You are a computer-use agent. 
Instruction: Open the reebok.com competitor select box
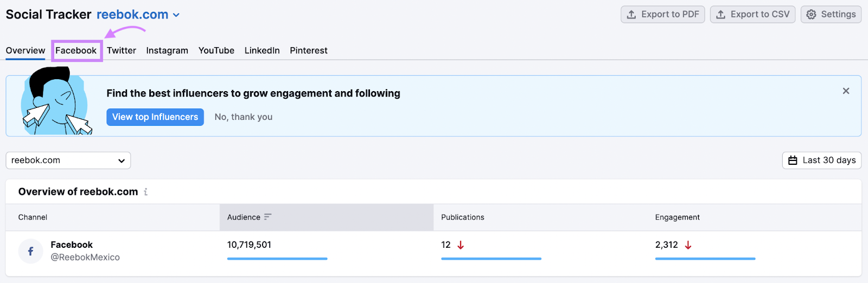68,160
